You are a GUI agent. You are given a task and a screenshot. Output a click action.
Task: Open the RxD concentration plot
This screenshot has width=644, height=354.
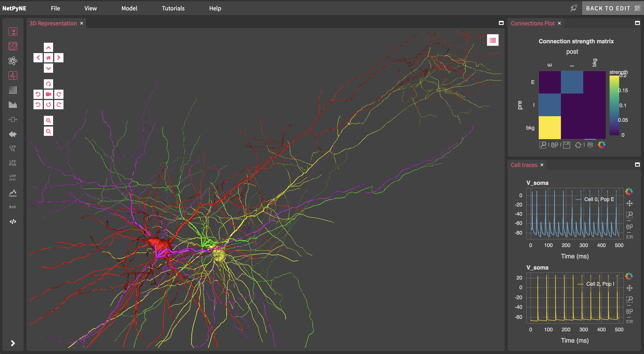point(13,207)
